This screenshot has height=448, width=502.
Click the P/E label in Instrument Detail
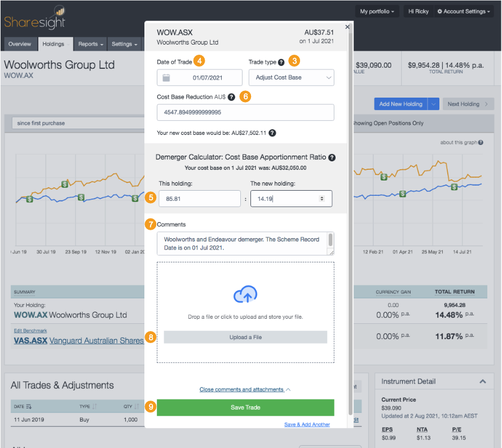coord(456,430)
